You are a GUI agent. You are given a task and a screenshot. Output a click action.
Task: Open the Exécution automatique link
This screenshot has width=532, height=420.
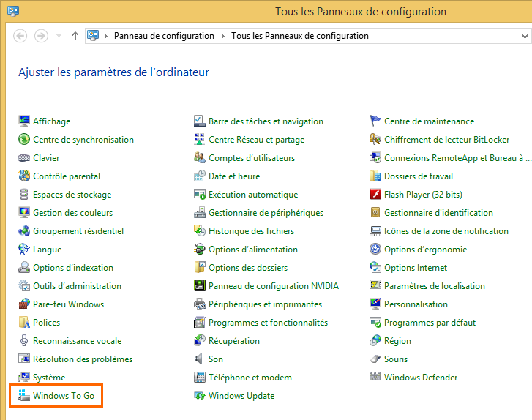(x=253, y=195)
